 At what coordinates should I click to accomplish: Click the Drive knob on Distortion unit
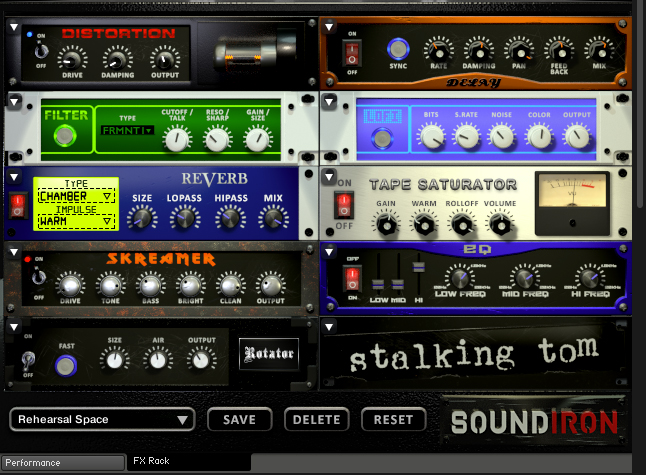tap(73, 60)
